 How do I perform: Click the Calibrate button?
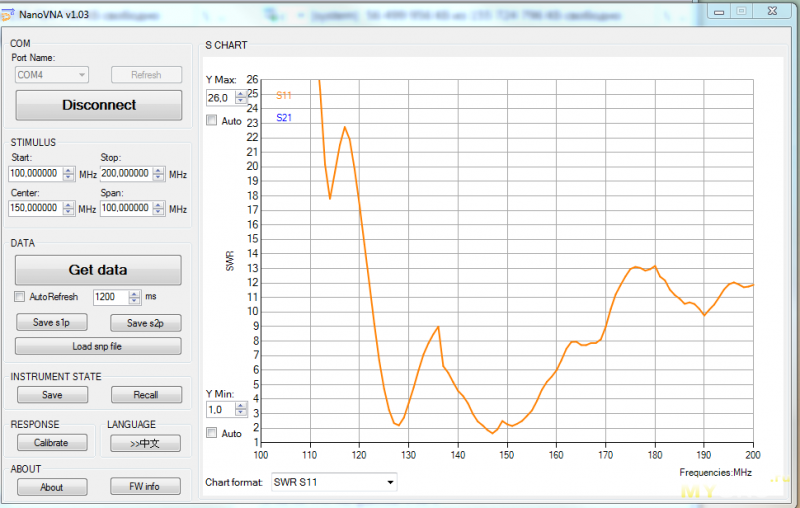[51, 443]
